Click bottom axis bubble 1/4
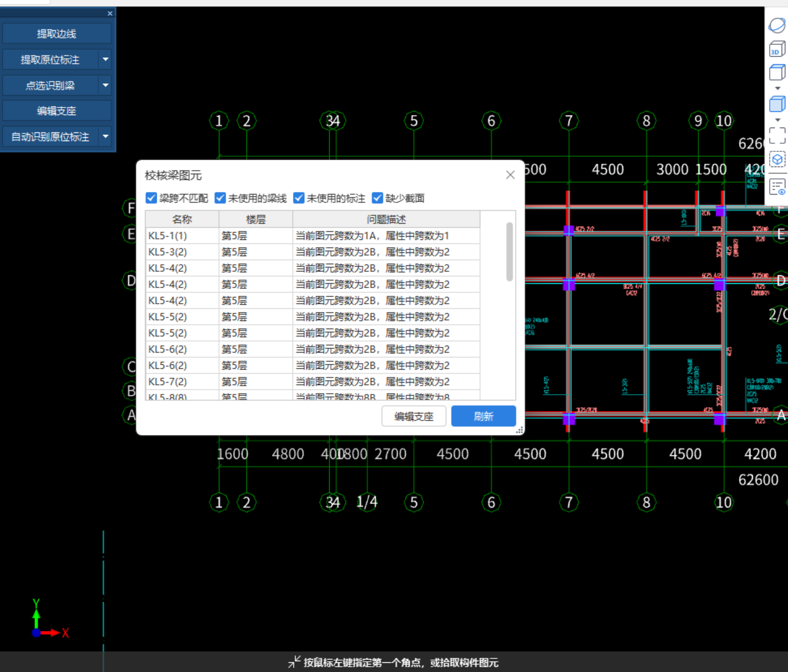 point(367,502)
